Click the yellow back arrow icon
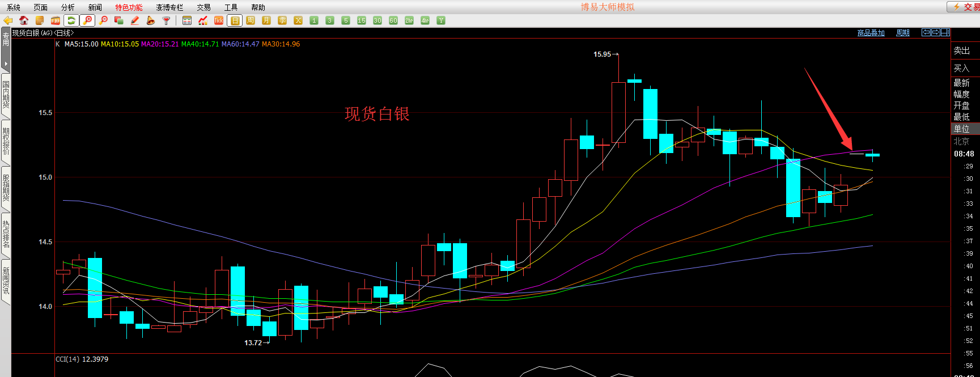The height and width of the screenshot is (377, 980). tap(8, 20)
